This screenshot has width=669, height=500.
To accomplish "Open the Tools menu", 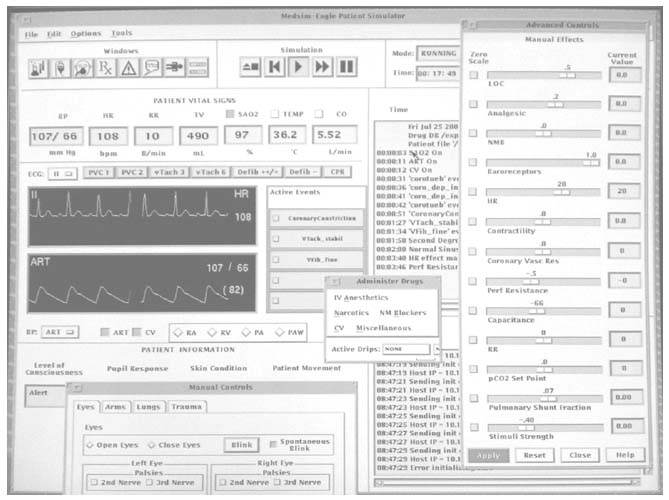I will click(x=122, y=33).
